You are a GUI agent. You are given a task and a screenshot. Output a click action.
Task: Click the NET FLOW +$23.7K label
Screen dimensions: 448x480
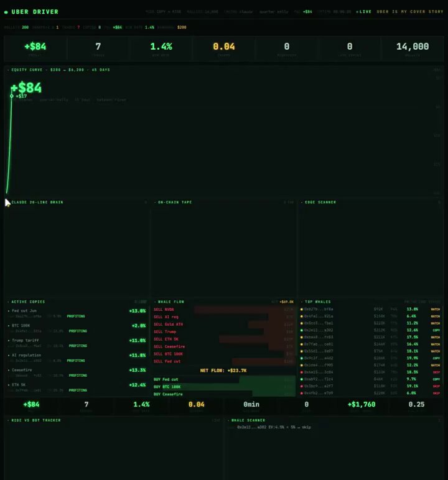coord(223,371)
